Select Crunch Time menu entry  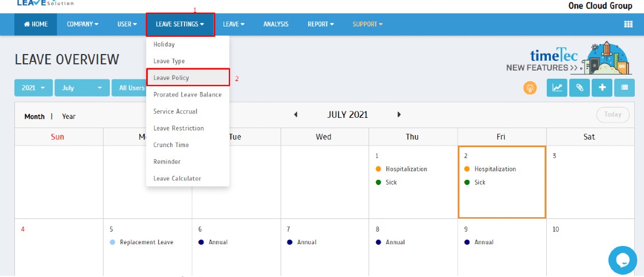tap(187, 145)
